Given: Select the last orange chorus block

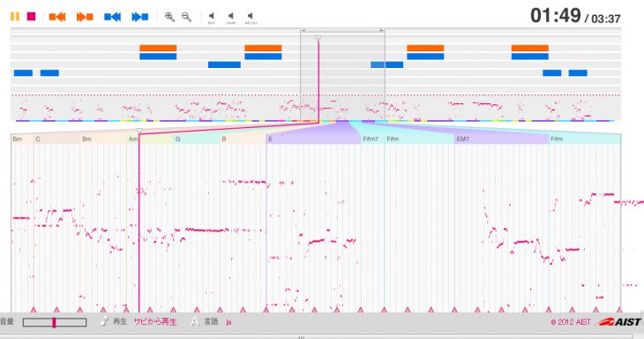Looking at the screenshot, I should point(530,48).
